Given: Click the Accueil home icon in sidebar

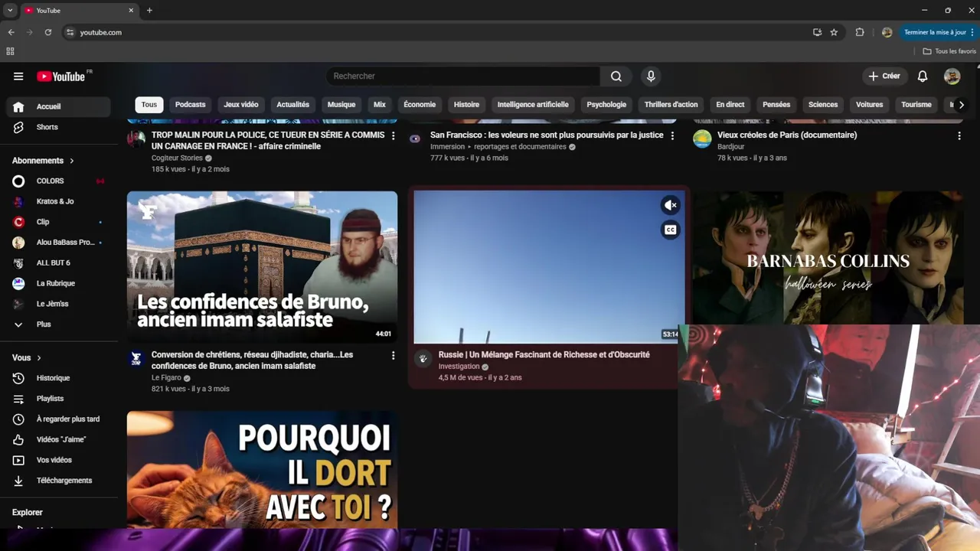Looking at the screenshot, I should 19,106.
